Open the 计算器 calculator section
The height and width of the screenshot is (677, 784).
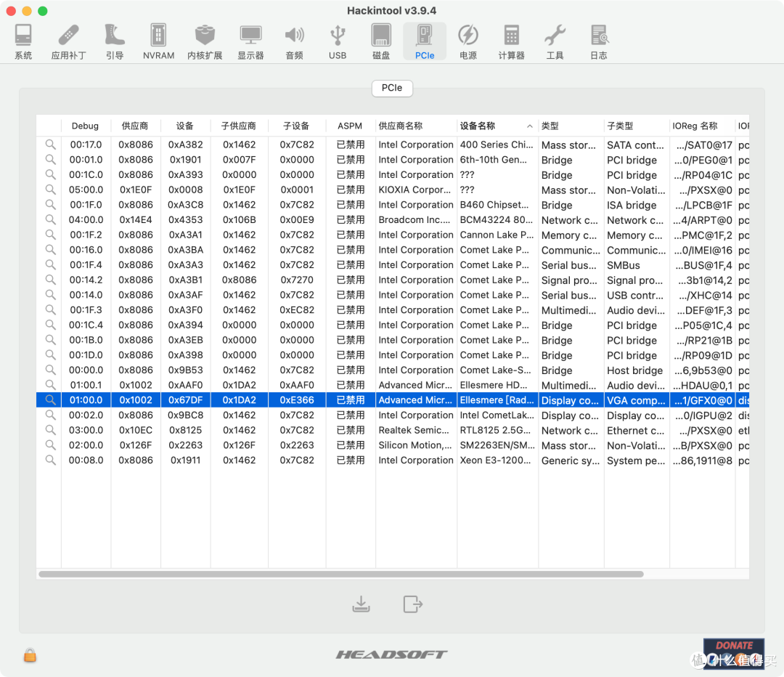(512, 42)
